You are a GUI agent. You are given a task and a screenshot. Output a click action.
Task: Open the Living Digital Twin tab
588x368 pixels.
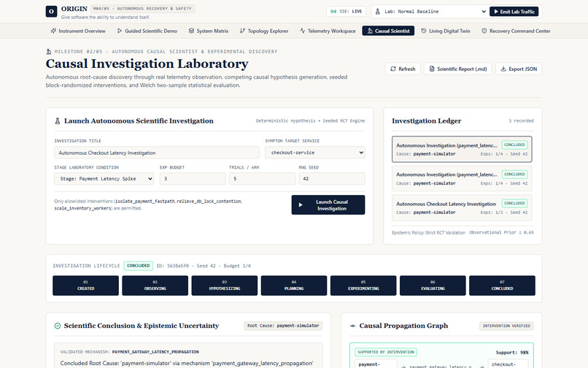(446, 31)
